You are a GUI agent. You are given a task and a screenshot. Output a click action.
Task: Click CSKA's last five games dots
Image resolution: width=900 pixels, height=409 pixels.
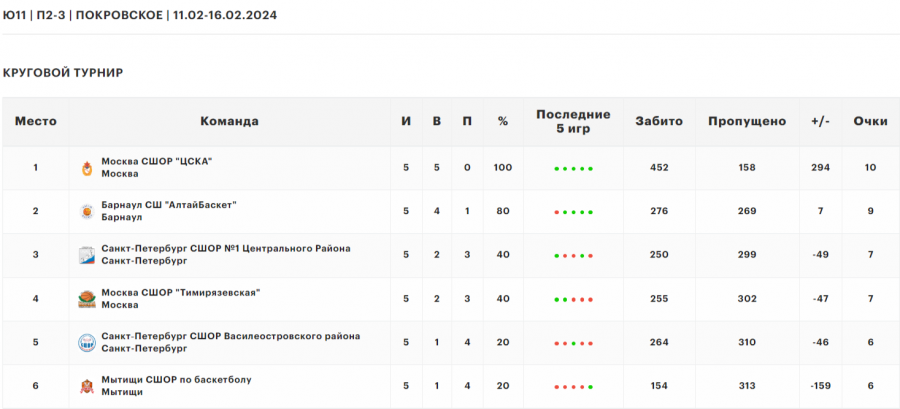(x=573, y=169)
